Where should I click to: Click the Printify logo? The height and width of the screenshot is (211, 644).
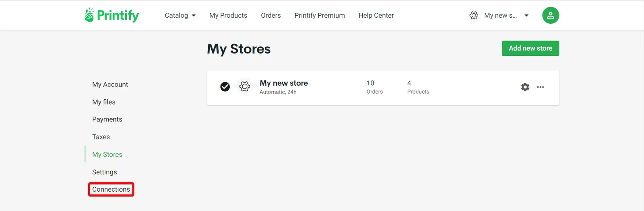[x=111, y=15]
